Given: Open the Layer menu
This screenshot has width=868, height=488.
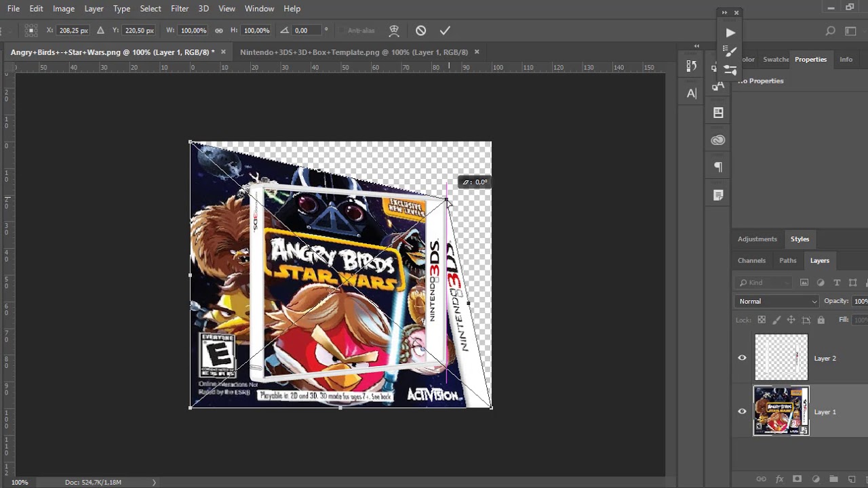Looking at the screenshot, I should [94, 8].
